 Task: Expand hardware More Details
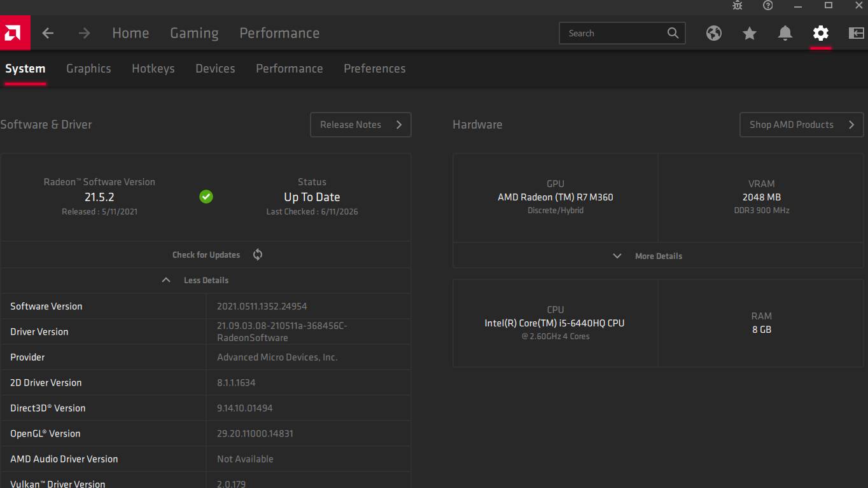[x=659, y=256]
